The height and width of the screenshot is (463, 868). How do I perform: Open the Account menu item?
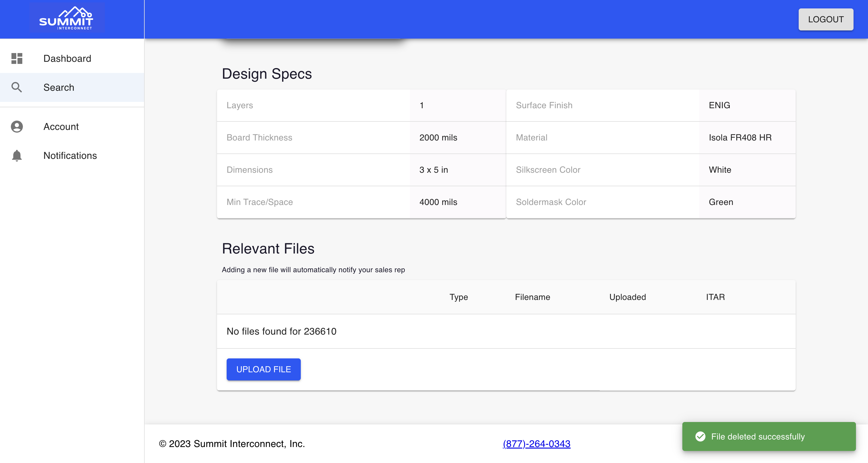(72, 127)
